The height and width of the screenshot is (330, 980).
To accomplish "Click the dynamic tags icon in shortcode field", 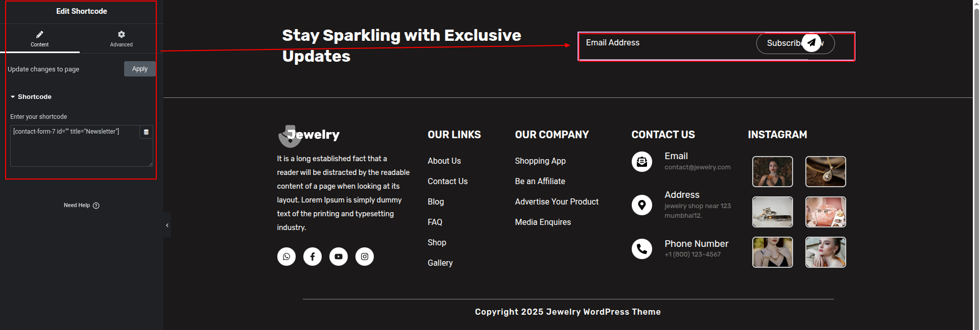I will click(146, 132).
